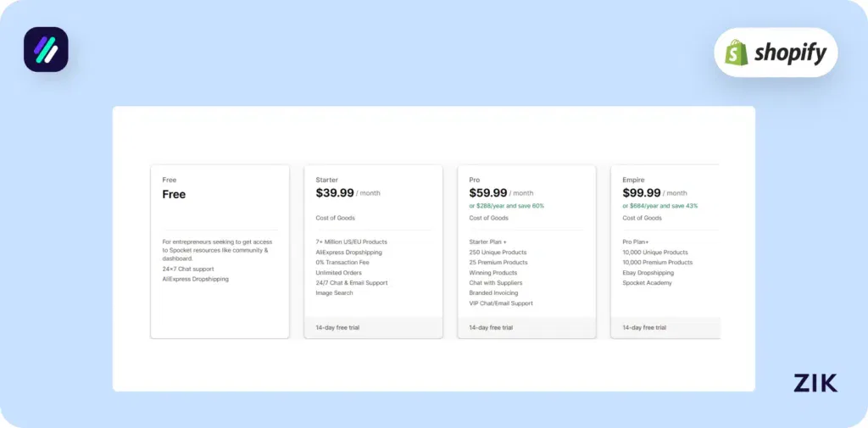Click "10,000 Unique Products" feature
The height and width of the screenshot is (428, 868).
655,253
